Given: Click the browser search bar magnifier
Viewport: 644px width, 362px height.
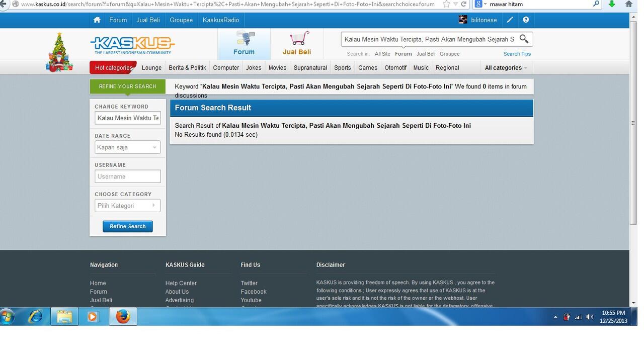Looking at the screenshot, I should tap(596, 4).
